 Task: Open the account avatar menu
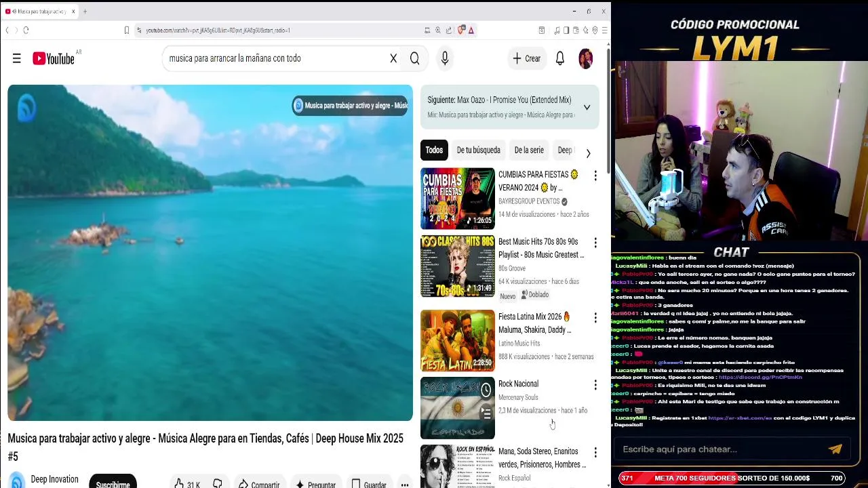click(x=586, y=58)
